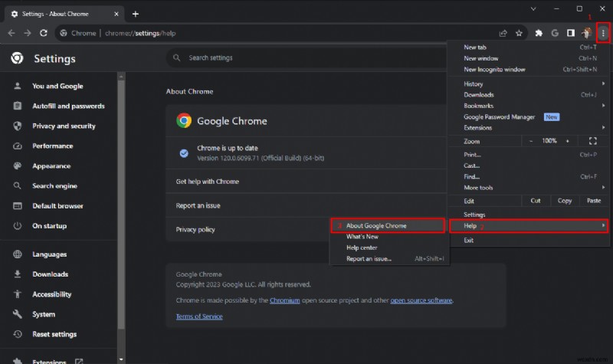The width and height of the screenshot is (613, 364).
Task: Choose About Google Chrome in submenu
Action: point(388,225)
